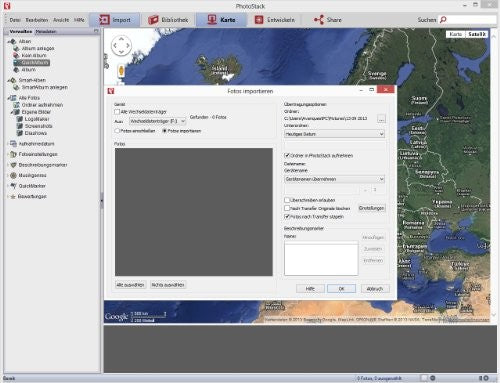Click the search magnifier icon

coord(443,20)
